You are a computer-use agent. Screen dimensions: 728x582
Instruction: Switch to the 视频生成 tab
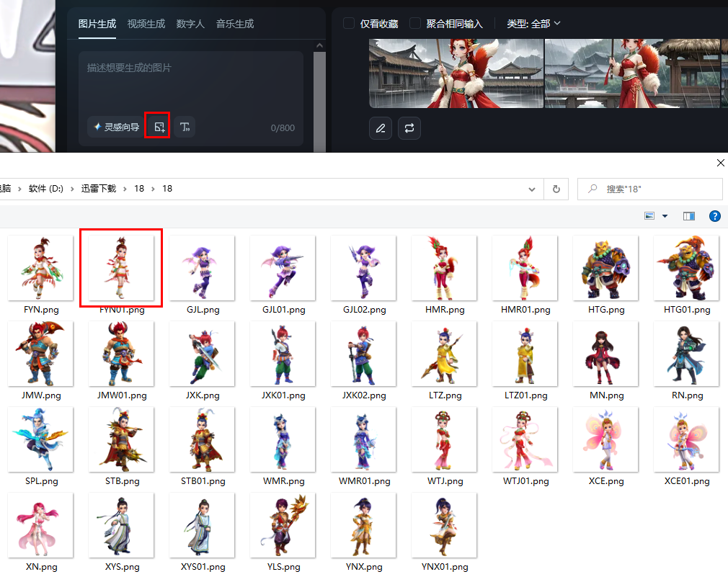(x=146, y=24)
